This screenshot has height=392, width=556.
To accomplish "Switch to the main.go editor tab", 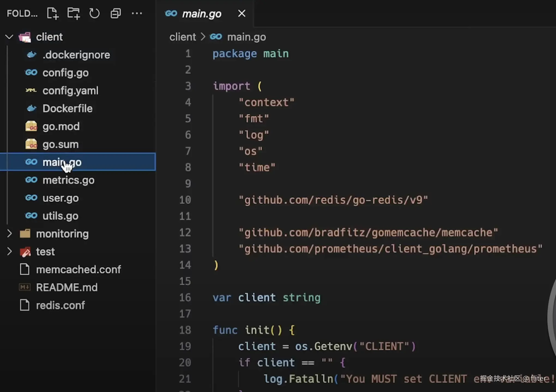I will [201, 14].
